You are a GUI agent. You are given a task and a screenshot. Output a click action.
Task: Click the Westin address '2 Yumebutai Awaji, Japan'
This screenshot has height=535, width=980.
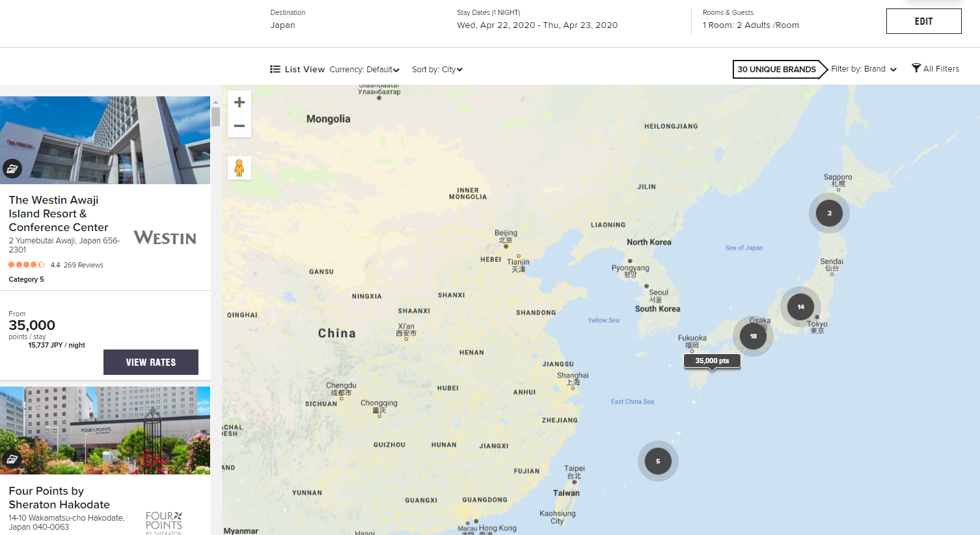[x=64, y=245]
